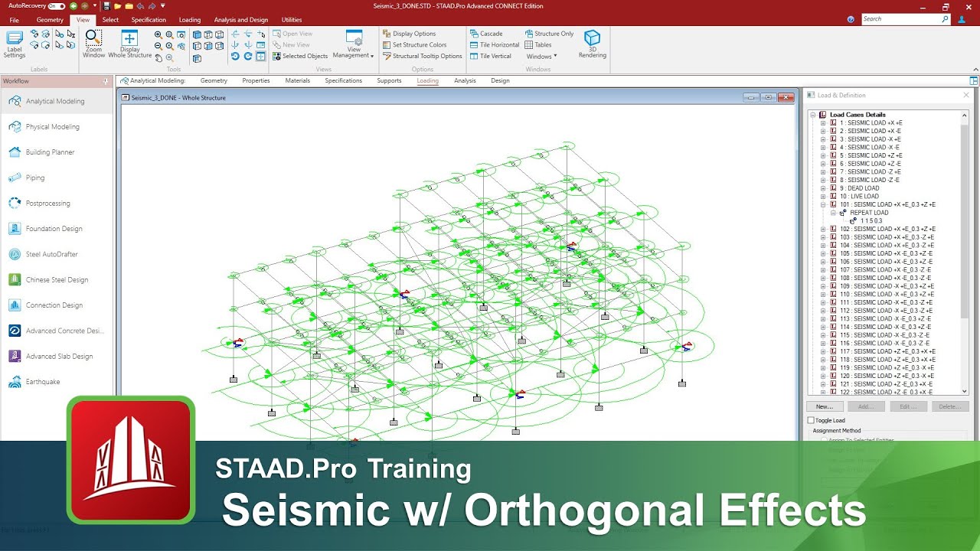The width and height of the screenshot is (980, 551).
Task: Open Analysis and Design ribbon tab
Action: tap(241, 20)
